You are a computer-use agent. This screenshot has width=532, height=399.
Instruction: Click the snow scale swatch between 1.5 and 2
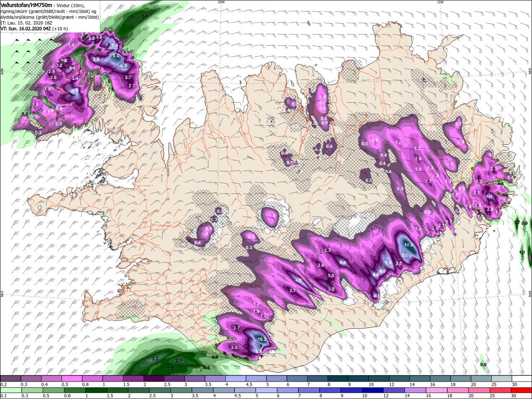click(133, 379)
